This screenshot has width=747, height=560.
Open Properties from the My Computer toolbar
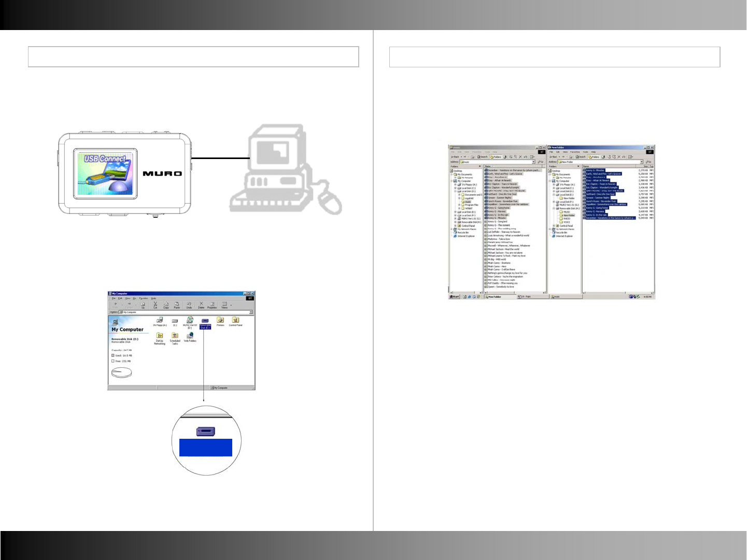click(212, 305)
